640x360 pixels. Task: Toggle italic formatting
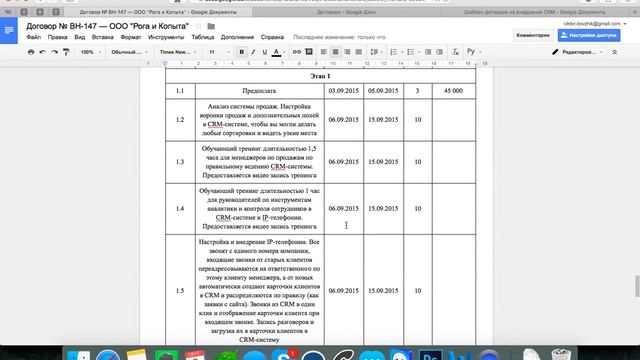pos(253,52)
